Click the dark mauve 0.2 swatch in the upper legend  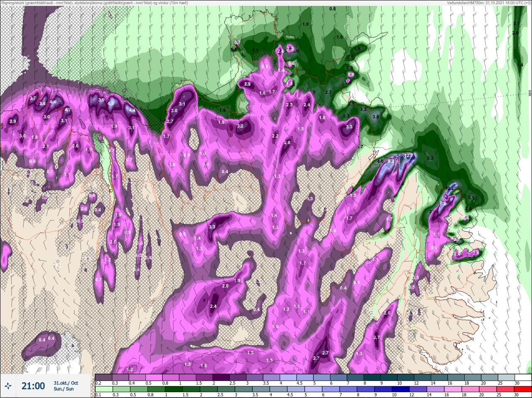point(103,378)
